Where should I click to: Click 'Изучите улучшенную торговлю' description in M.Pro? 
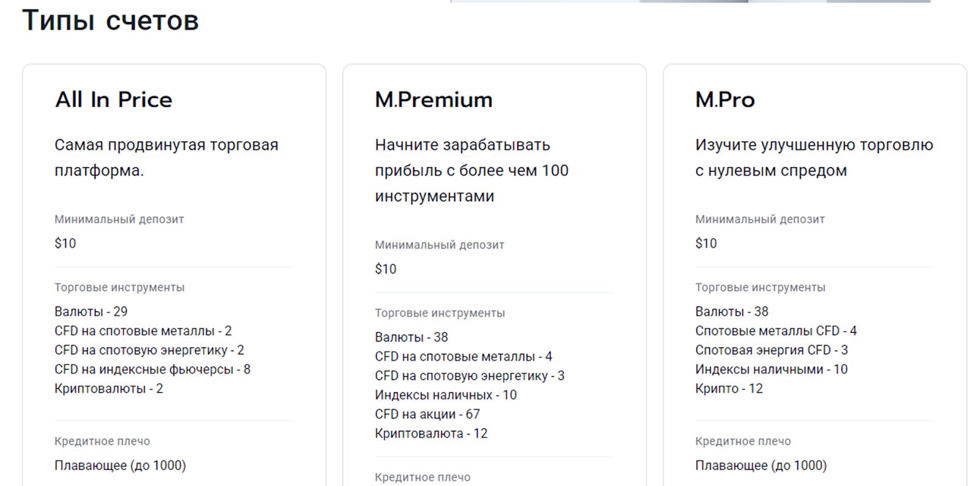coord(814,158)
